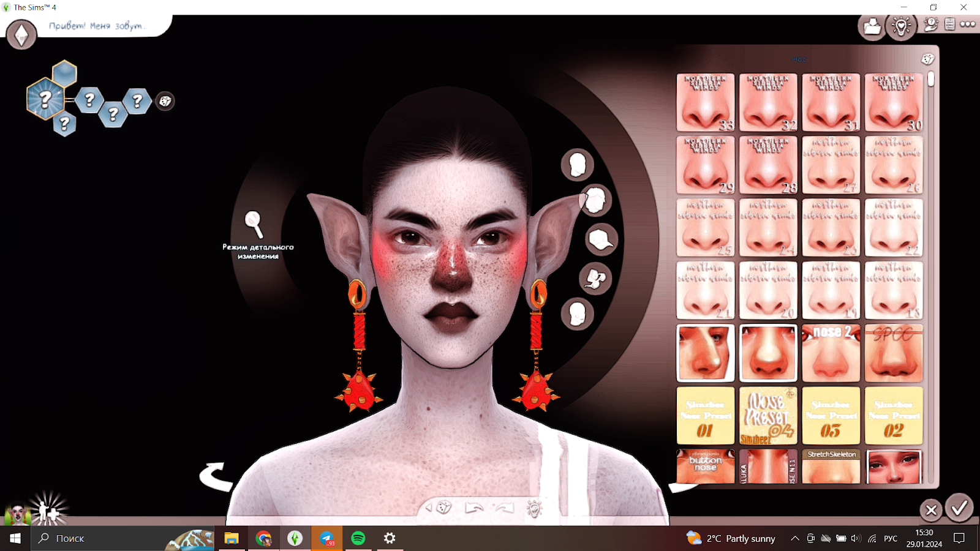Image resolution: width=980 pixels, height=551 pixels.
Task: Select the 'nose 2' preset thumbnail
Action: coord(831,353)
